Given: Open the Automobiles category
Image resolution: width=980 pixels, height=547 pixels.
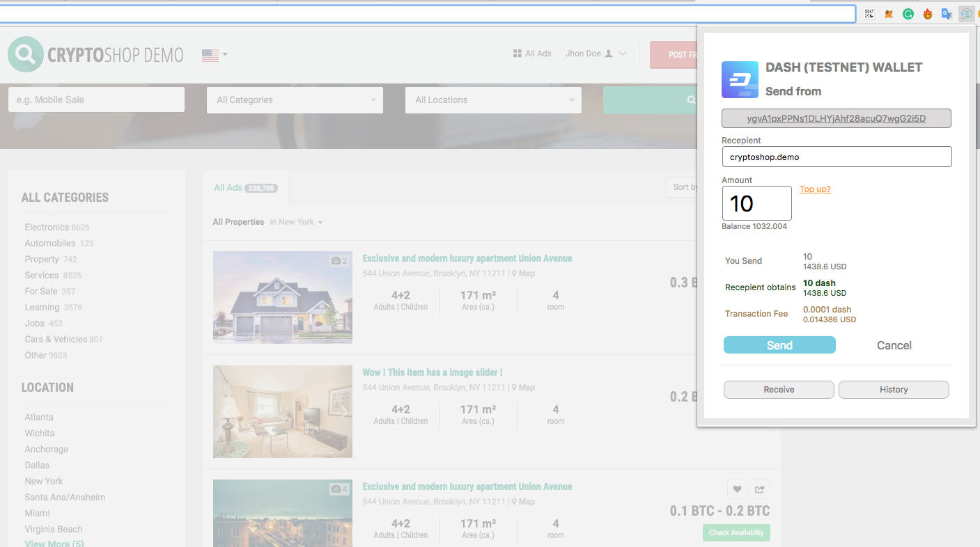Looking at the screenshot, I should 50,243.
